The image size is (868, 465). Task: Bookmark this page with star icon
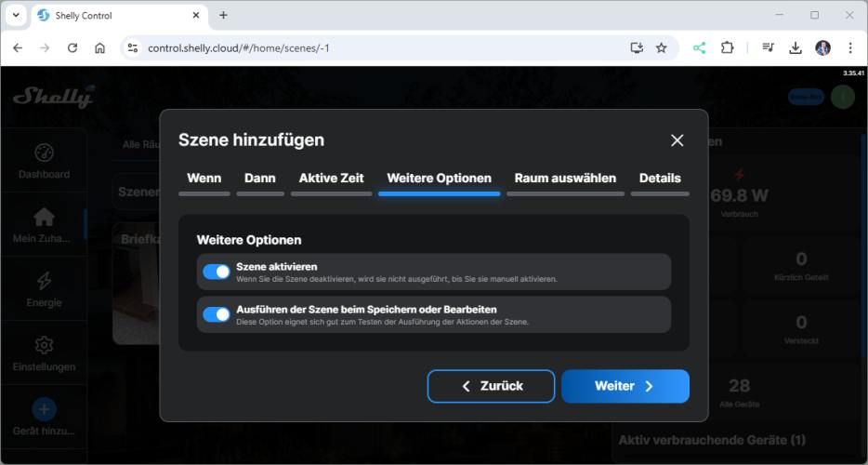662,47
